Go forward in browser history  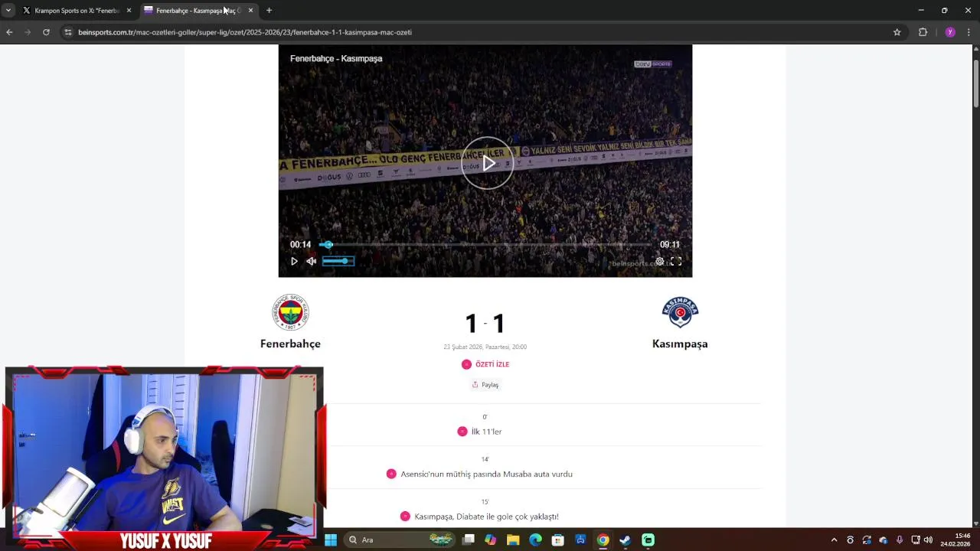(x=28, y=32)
